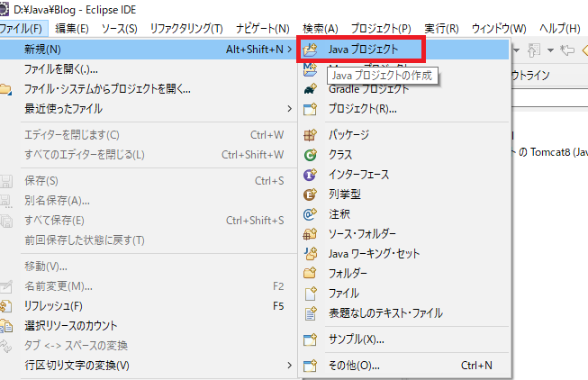
Task: Open dropdown arrow left of Previous Annotation icon
Action: click(517, 50)
